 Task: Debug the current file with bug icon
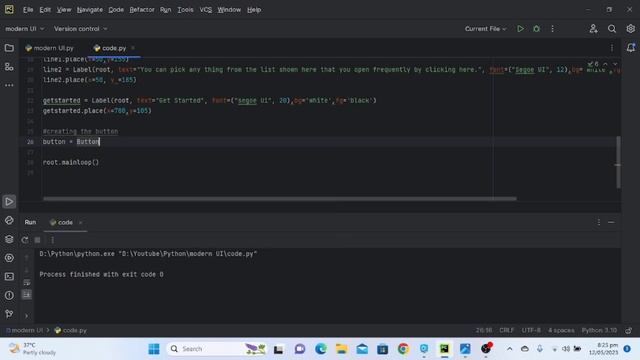click(536, 29)
